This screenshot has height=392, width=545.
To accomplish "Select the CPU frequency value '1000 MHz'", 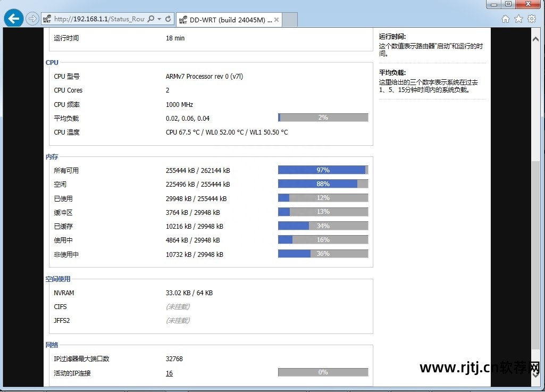I will tap(179, 105).
